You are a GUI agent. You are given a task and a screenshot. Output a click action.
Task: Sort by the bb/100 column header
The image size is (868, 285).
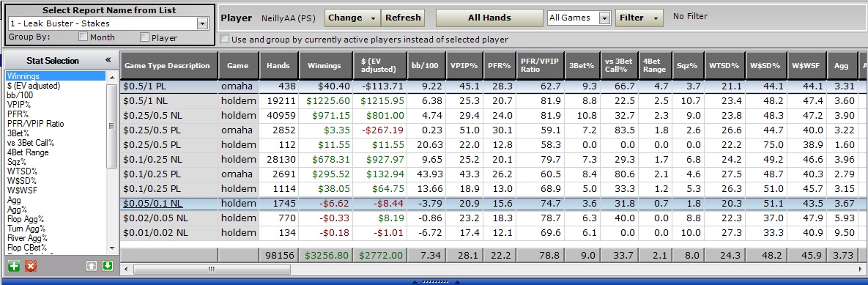(x=426, y=65)
